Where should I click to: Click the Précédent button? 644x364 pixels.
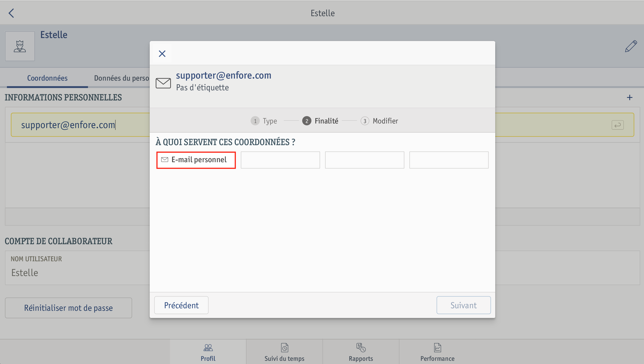181,305
